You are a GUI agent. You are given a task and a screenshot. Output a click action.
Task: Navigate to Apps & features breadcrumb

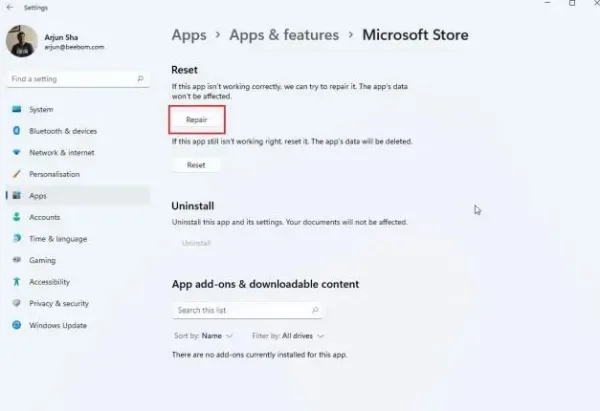click(284, 35)
